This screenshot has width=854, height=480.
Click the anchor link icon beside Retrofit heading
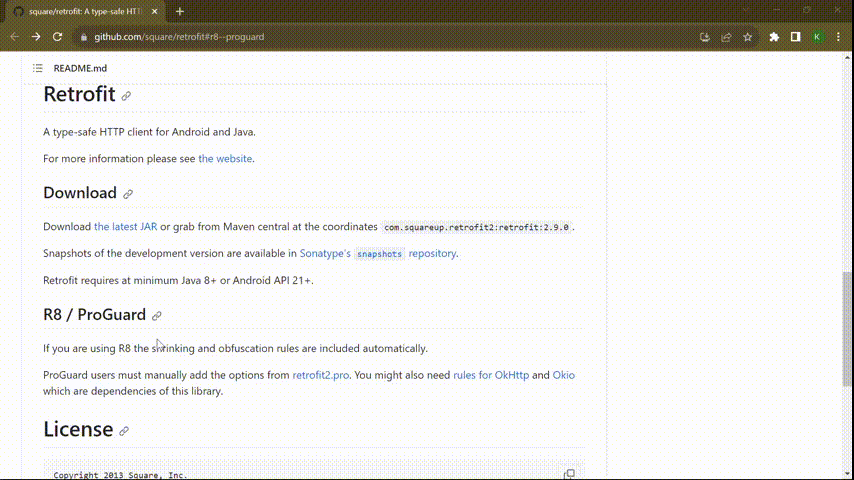pos(126,96)
